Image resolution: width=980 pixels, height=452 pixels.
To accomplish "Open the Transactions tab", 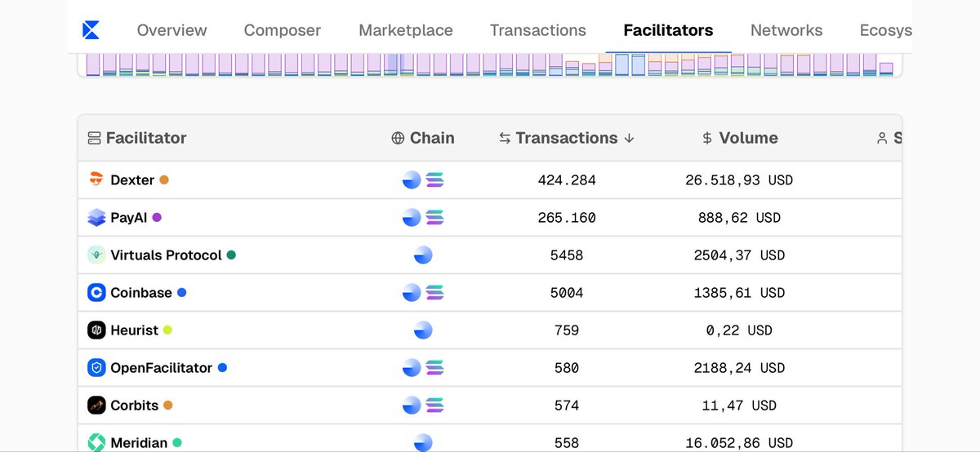I will [538, 30].
